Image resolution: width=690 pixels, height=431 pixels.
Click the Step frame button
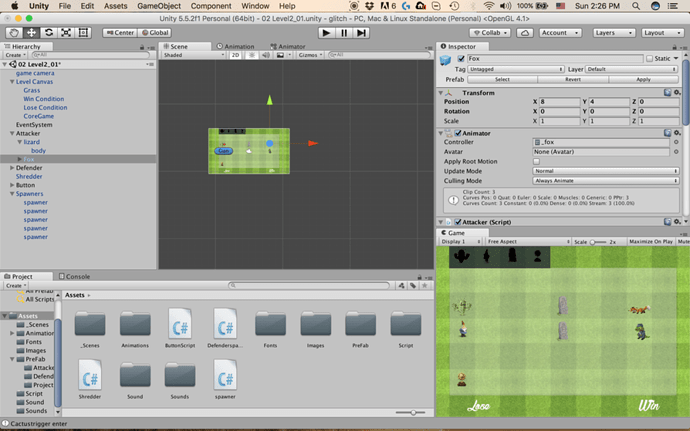pos(361,33)
